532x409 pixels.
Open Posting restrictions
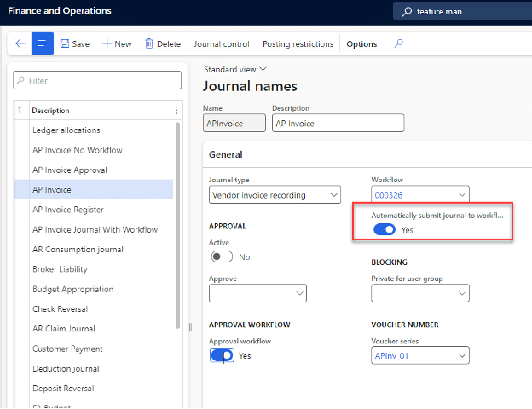(298, 44)
